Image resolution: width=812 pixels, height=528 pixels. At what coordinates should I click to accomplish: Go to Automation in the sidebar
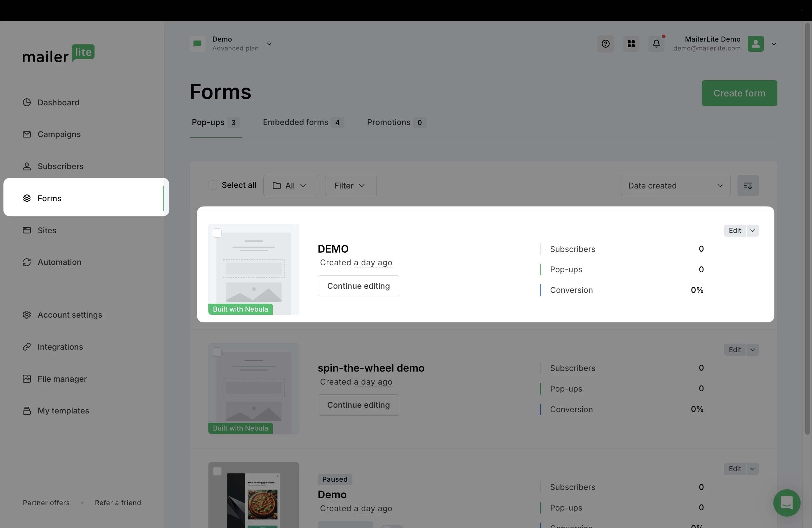(x=59, y=262)
